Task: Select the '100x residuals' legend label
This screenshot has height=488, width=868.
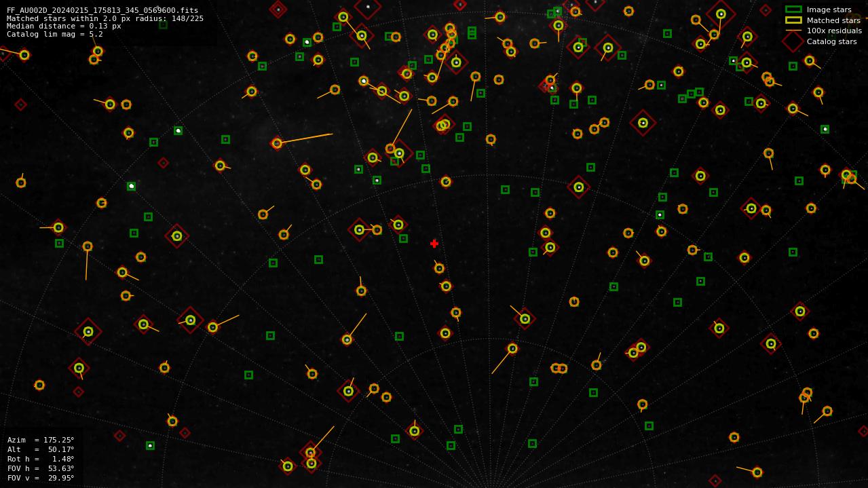Action: click(834, 31)
